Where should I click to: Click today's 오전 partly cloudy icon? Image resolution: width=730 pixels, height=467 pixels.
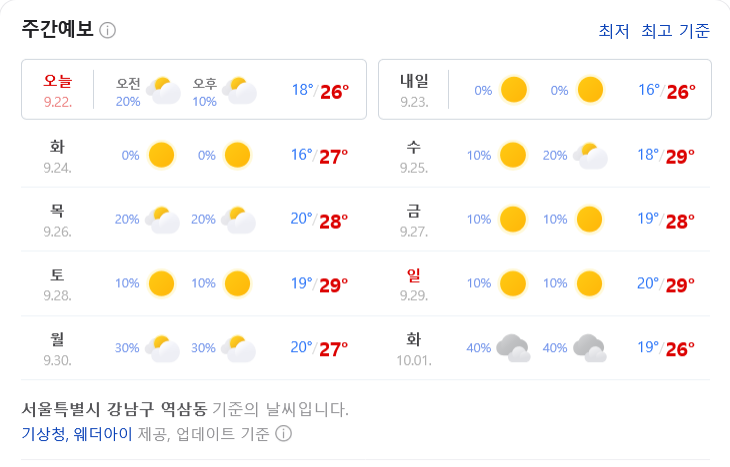pos(163,90)
